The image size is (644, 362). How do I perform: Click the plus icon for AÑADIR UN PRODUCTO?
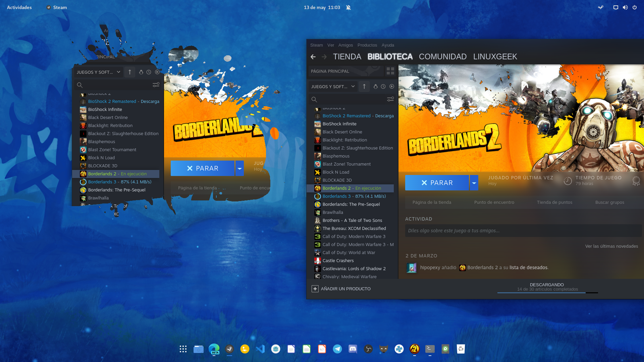pyautogui.click(x=315, y=289)
